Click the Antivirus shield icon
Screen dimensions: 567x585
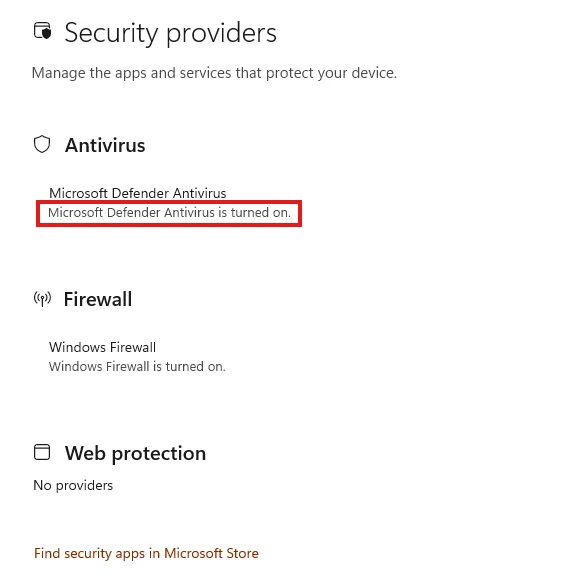point(42,144)
